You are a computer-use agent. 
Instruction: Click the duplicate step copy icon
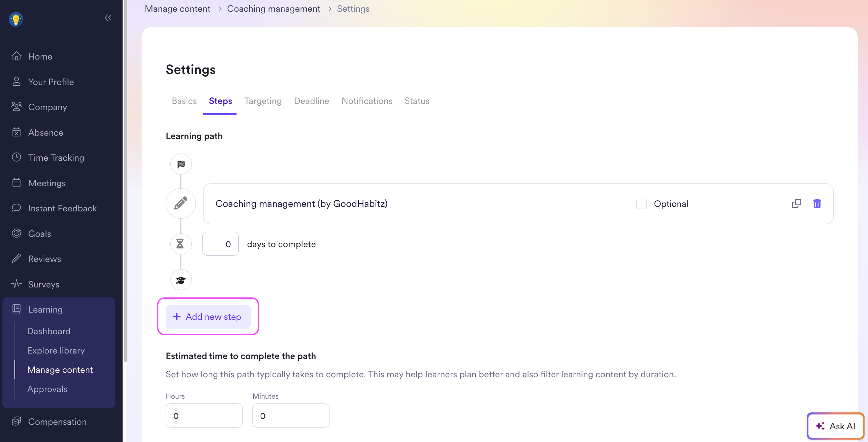pos(796,203)
